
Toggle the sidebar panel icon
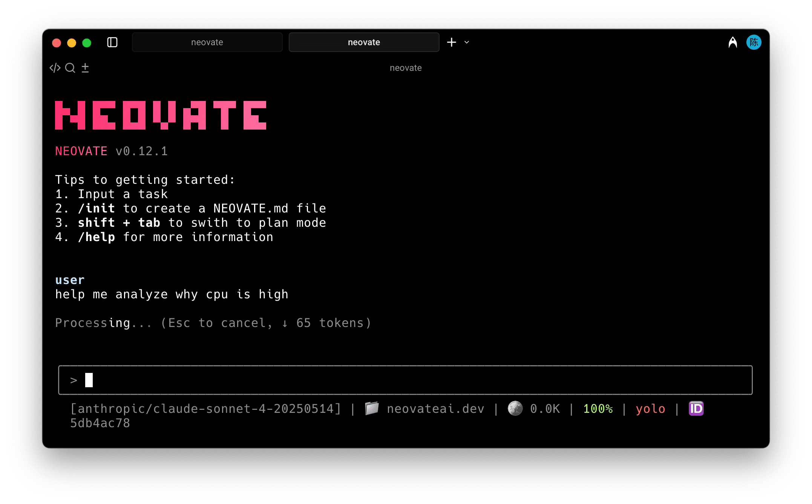click(112, 42)
